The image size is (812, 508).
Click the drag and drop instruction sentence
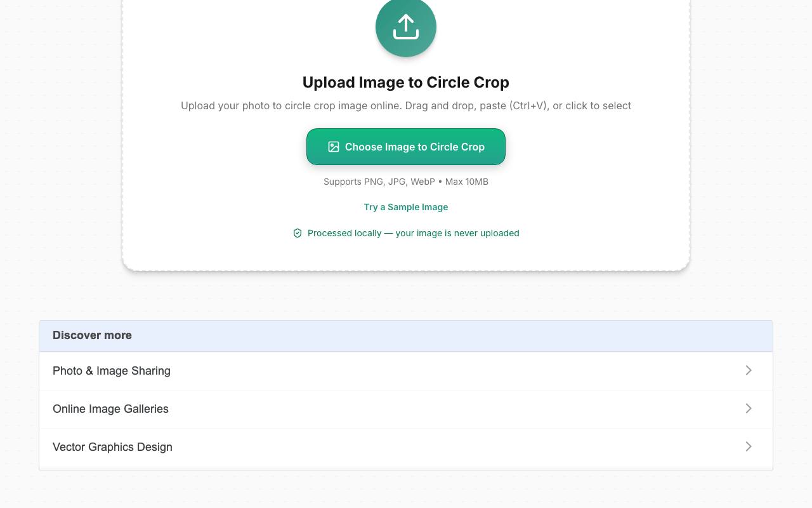(x=406, y=105)
